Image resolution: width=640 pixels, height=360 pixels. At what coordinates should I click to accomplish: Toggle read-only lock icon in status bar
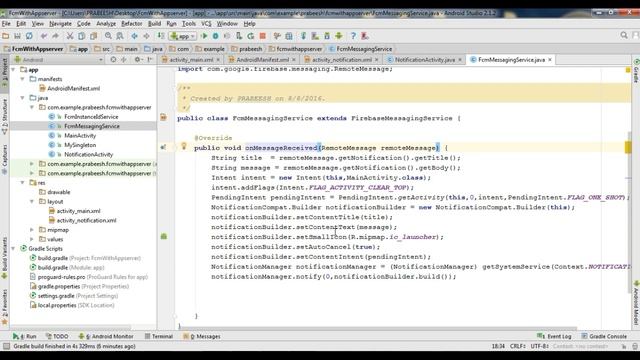coord(624,346)
